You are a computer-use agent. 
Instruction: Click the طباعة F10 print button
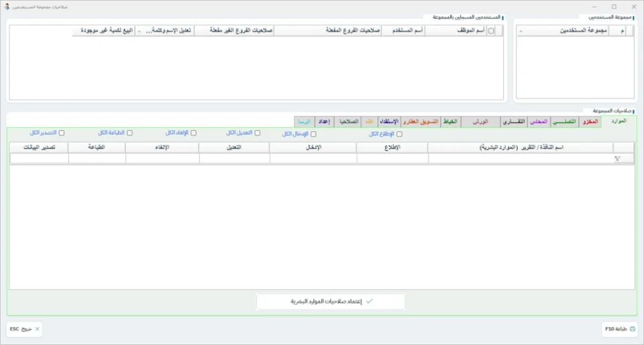coord(619,329)
